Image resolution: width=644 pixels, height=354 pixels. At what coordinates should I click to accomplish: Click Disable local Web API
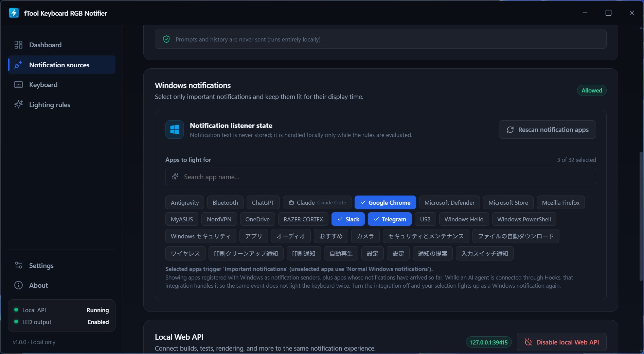coord(561,342)
